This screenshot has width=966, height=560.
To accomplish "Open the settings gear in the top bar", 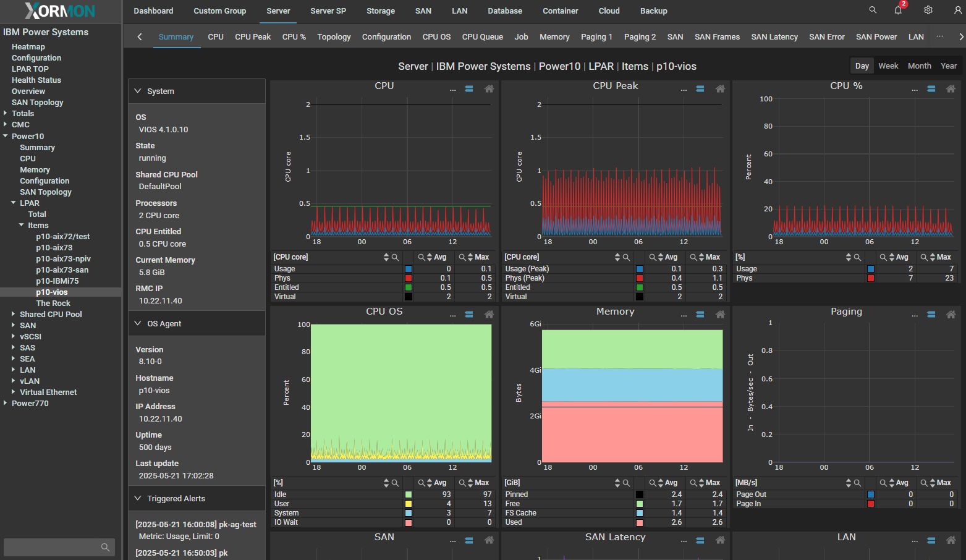I will coord(928,10).
